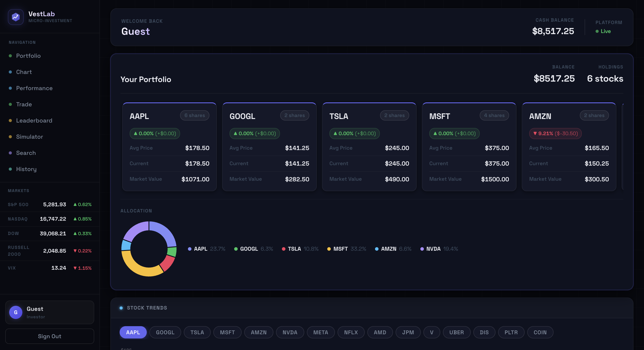Open the Portfolio navigation item

pos(50,56)
